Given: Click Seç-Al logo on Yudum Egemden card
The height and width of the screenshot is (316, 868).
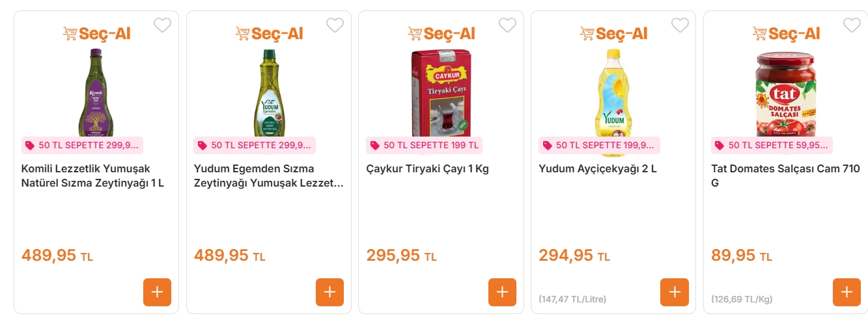Looking at the screenshot, I should pos(269,33).
